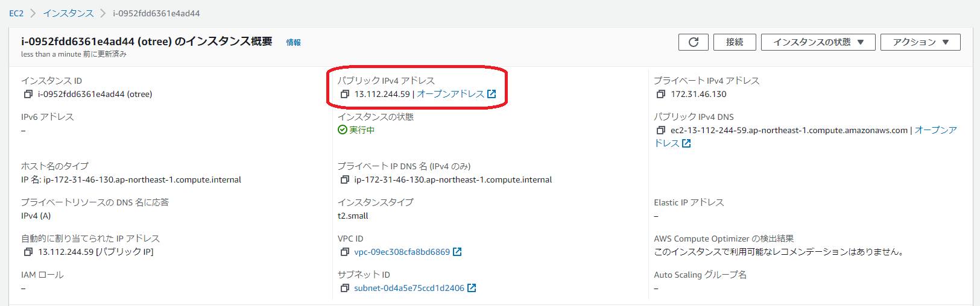The image size is (980, 306).
Task: Go to EC2 in the breadcrumb
Action: coord(16,13)
